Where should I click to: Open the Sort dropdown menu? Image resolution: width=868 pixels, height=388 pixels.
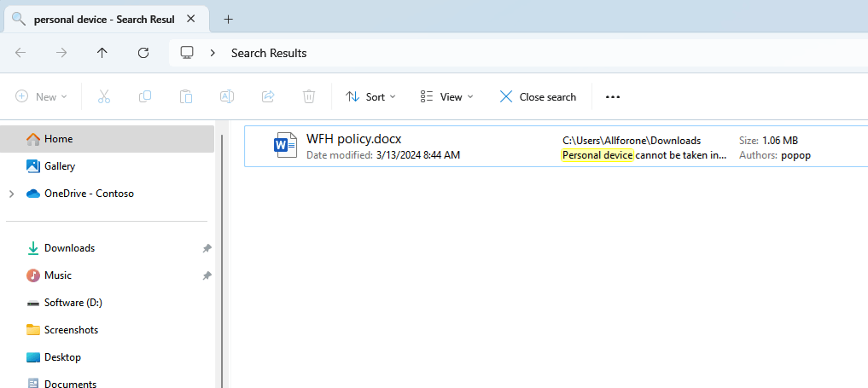(371, 96)
